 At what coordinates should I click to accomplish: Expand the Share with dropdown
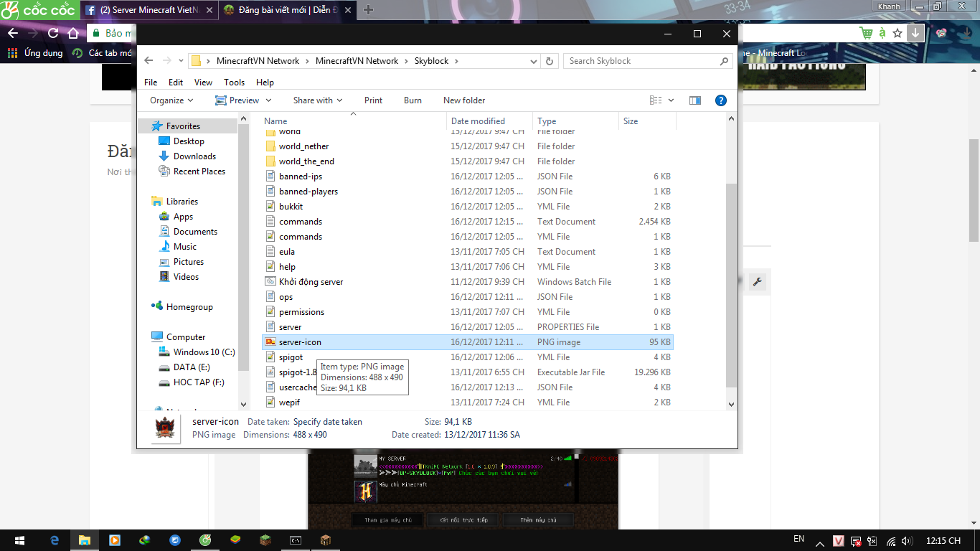tap(317, 100)
